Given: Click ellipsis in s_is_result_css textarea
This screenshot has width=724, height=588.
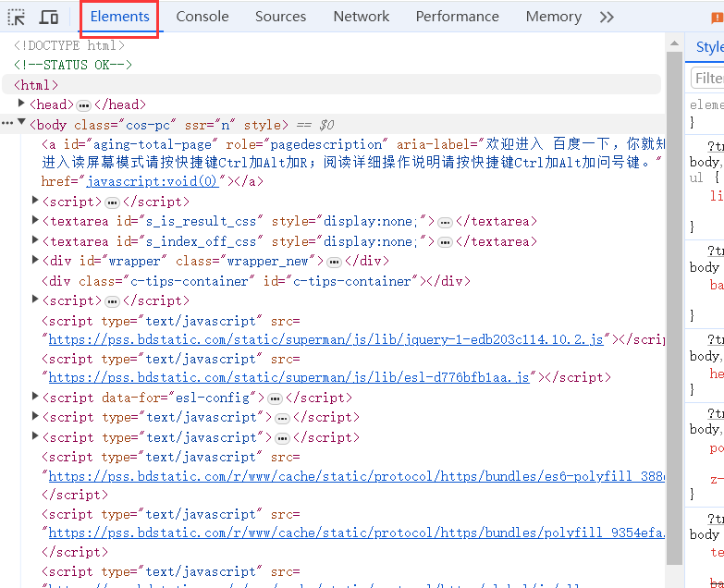Looking at the screenshot, I should (445, 223).
